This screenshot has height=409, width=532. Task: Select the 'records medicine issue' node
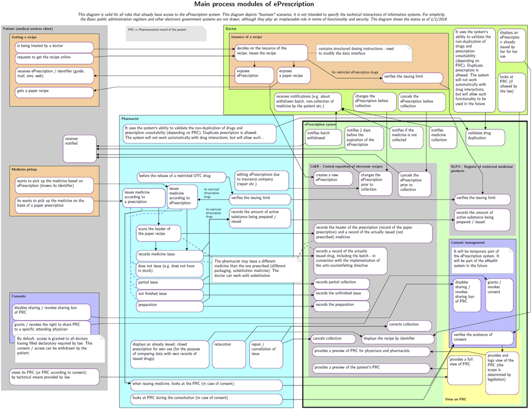(170, 256)
